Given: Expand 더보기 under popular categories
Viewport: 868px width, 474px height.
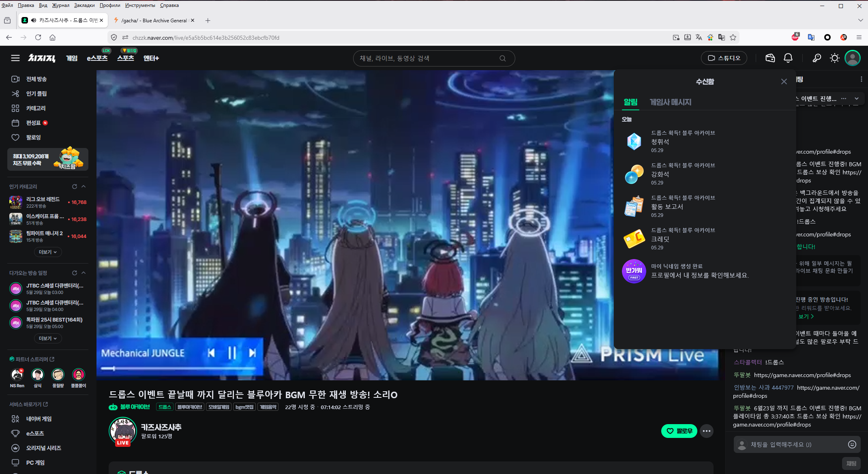Looking at the screenshot, I should 48,252.
